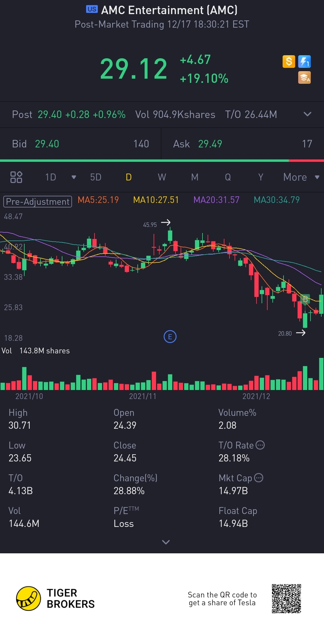Tap the orange stacked coins icon
Viewport: 324px width, 644px height.
tap(304, 77)
